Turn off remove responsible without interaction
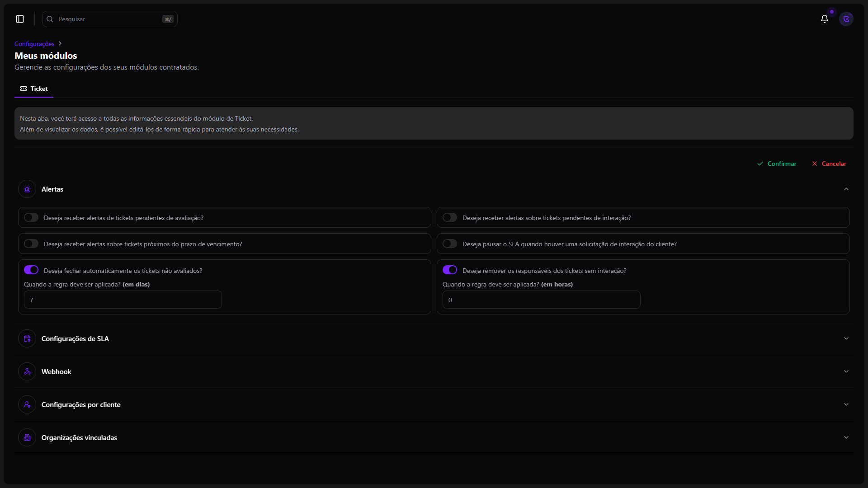Viewport: 868px width, 488px height. pos(449,270)
